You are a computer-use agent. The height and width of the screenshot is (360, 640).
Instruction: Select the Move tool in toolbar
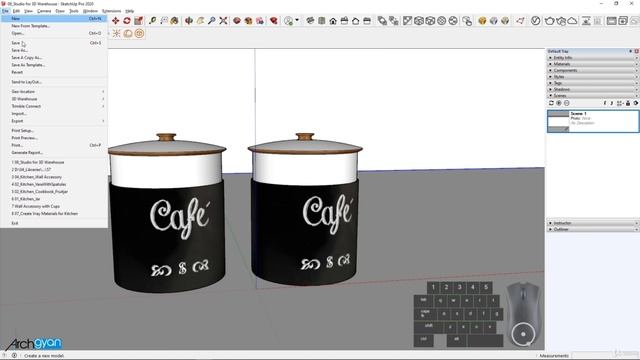[116, 21]
